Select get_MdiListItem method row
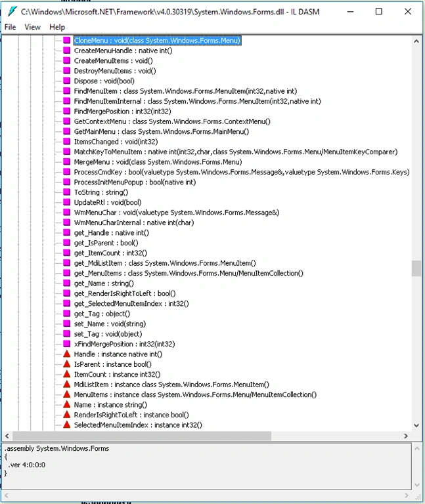This screenshot has height=504, width=425. [x=165, y=263]
